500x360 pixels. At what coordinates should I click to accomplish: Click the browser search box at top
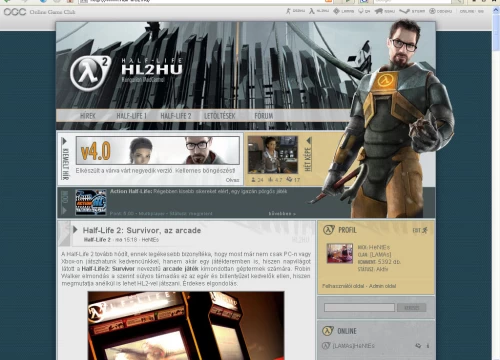(412, 1)
